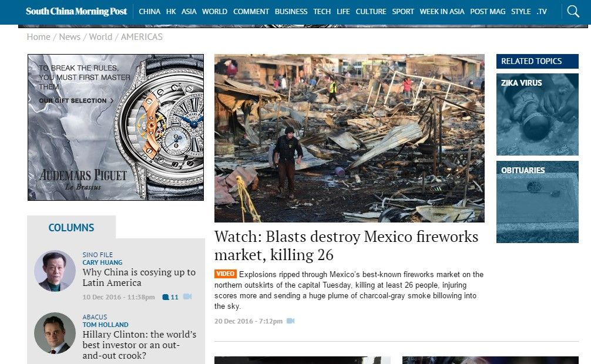
Task: Open the WORLD section menu item
Action: pyautogui.click(x=214, y=11)
